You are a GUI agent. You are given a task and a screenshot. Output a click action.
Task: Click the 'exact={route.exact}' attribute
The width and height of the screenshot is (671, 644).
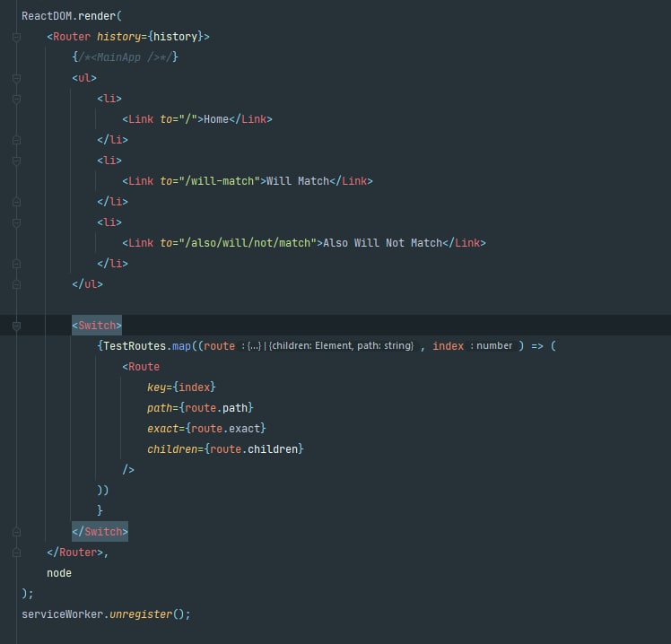coord(206,429)
